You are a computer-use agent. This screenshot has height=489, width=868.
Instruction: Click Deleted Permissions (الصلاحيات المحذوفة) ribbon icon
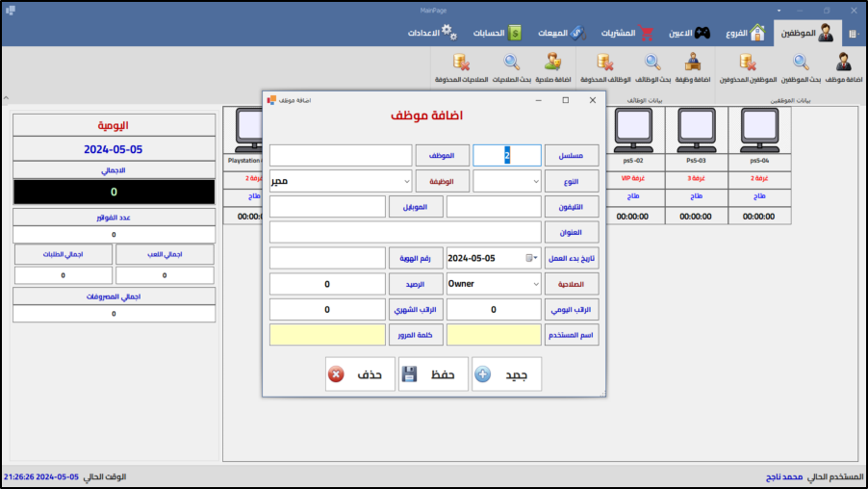click(x=461, y=63)
